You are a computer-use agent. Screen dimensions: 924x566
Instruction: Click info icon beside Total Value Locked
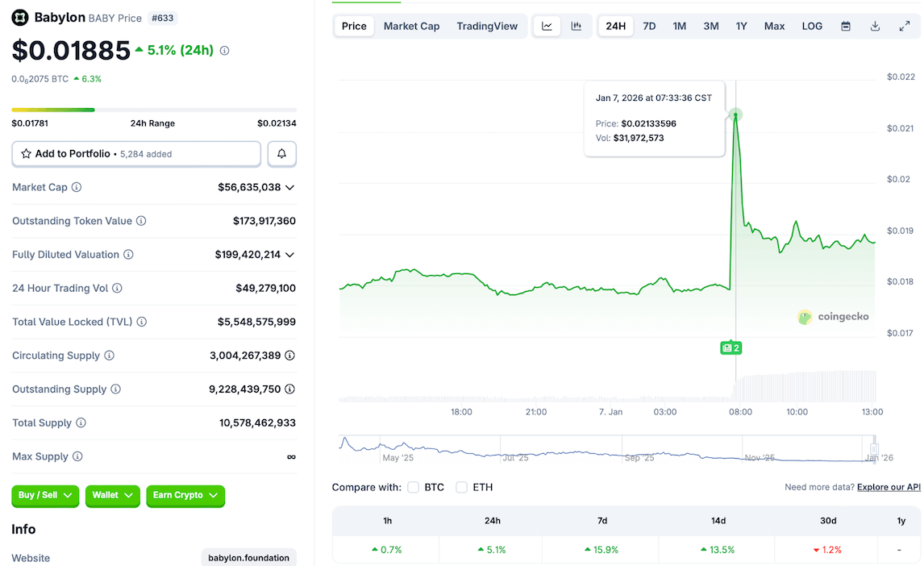click(142, 322)
